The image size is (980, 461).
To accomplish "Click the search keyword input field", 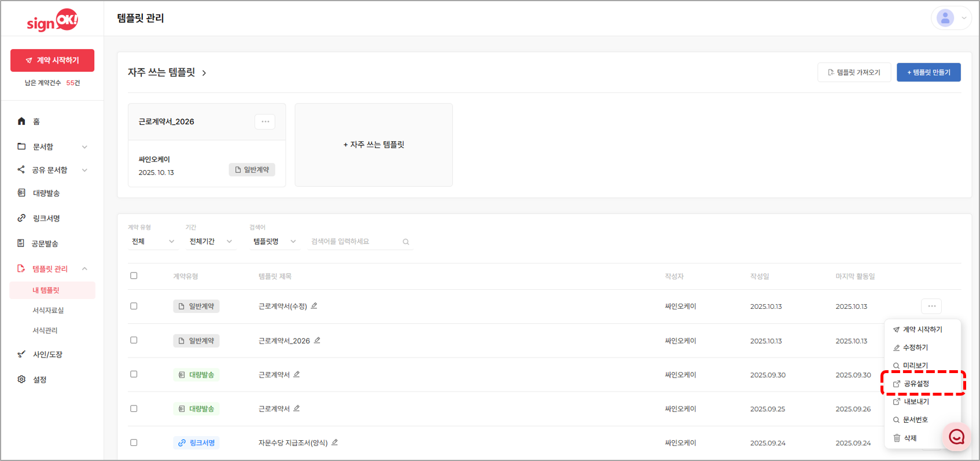I will click(354, 242).
